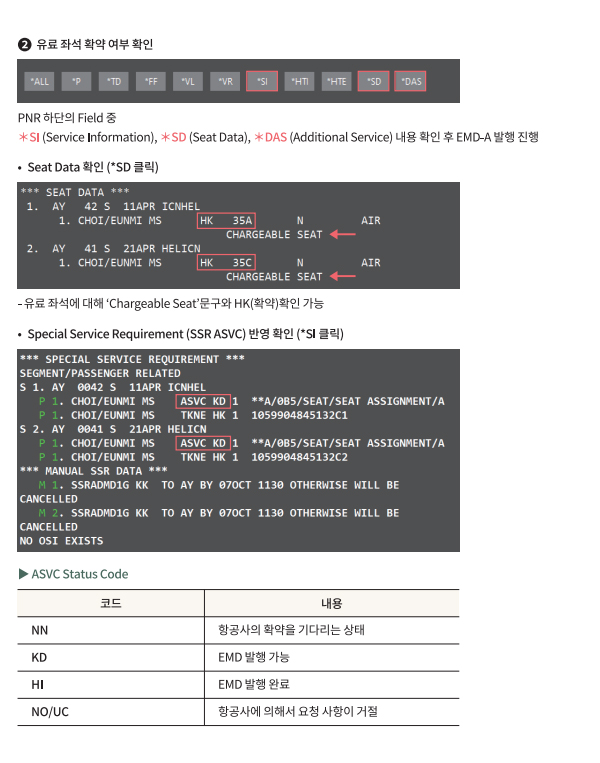Select seat status text 'HK 35A'

click(x=226, y=220)
